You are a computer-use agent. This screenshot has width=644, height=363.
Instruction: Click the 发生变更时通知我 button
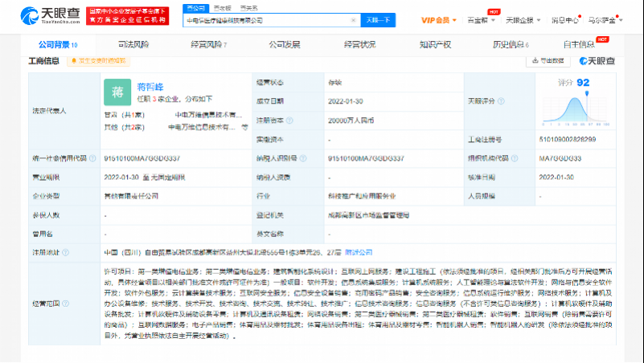(99, 61)
